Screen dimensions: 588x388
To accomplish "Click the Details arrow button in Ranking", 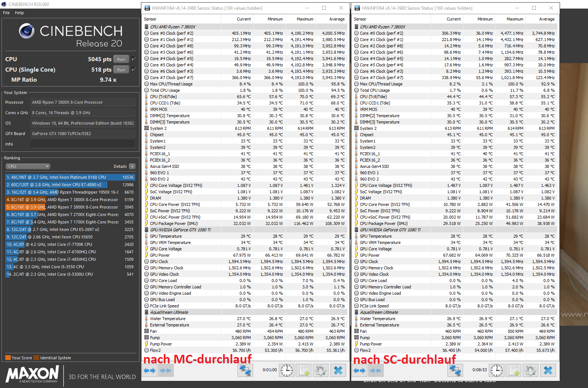I will point(132,166).
